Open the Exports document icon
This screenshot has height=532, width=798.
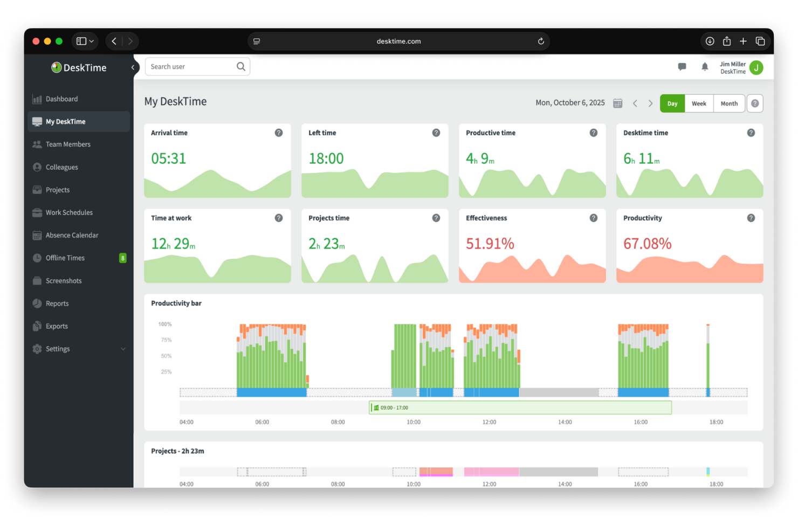click(x=37, y=326)
